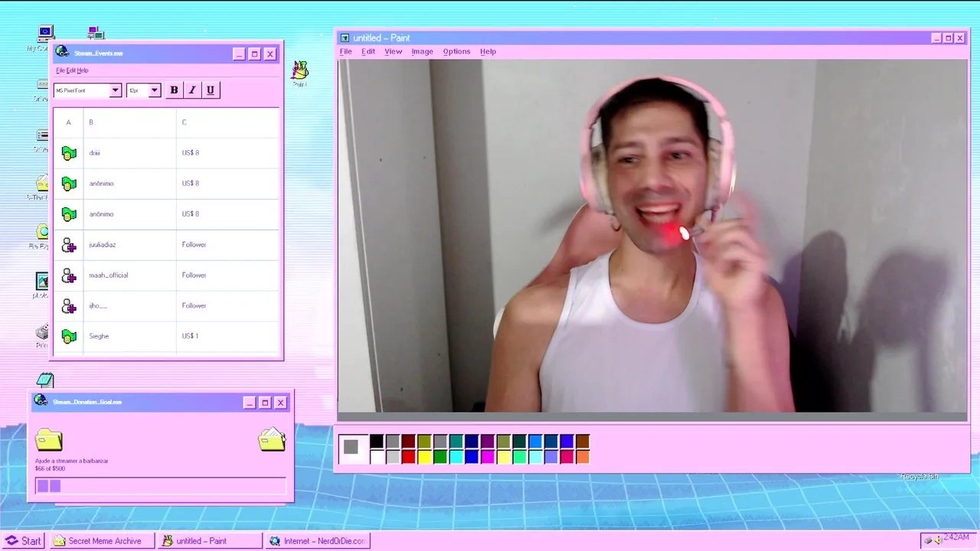
Task: Click the donation money icon beside Sieghe
Action: 69,336
